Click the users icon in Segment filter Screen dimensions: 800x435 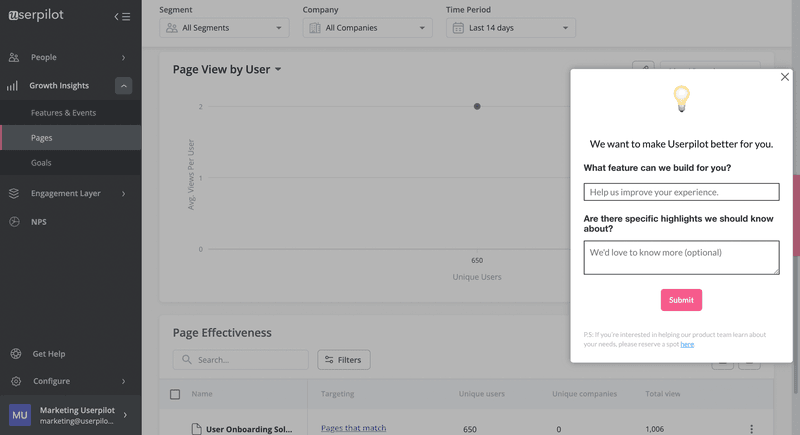(172, 28)
